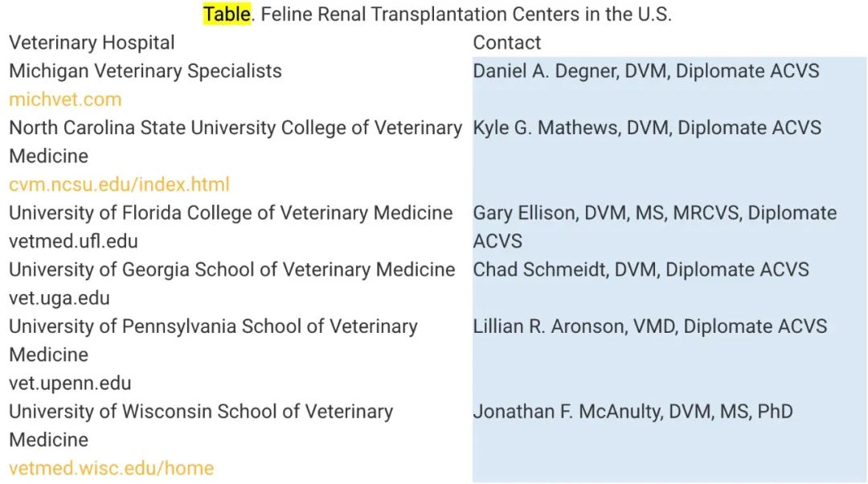The width and height of the screenshot is (868, 484).
Task: Click the Veterinary Hospital column header
Action: coord(92,43)
